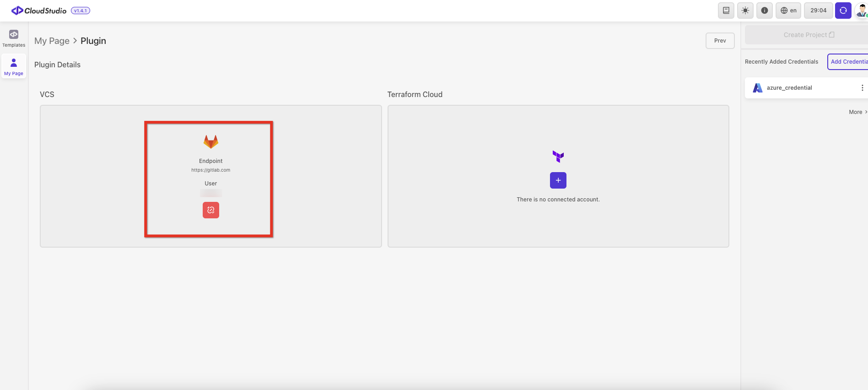Click the purple refresh session icon
The width and height of the screenshot is (868, 390).
pyautogui.click(x=843, y=11)
